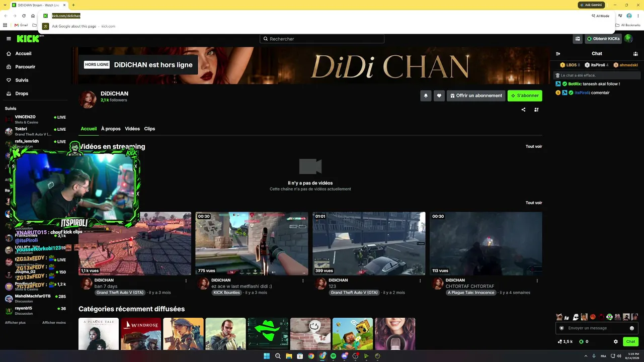Image resolution: width=644 pixels, height=362 pixels.
Task: Click the Ask Gemini button
Action: [591, 5]
